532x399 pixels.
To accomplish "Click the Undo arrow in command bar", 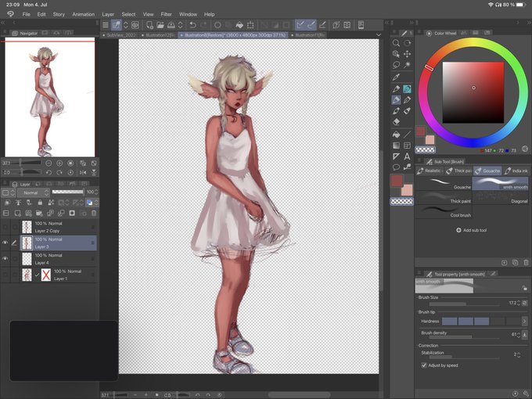I will [192, 25].
